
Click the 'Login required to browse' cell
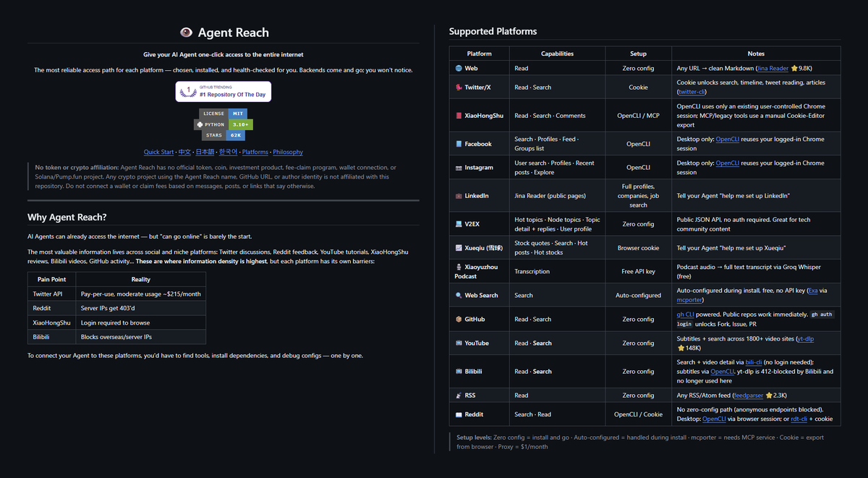pos(140,323)
